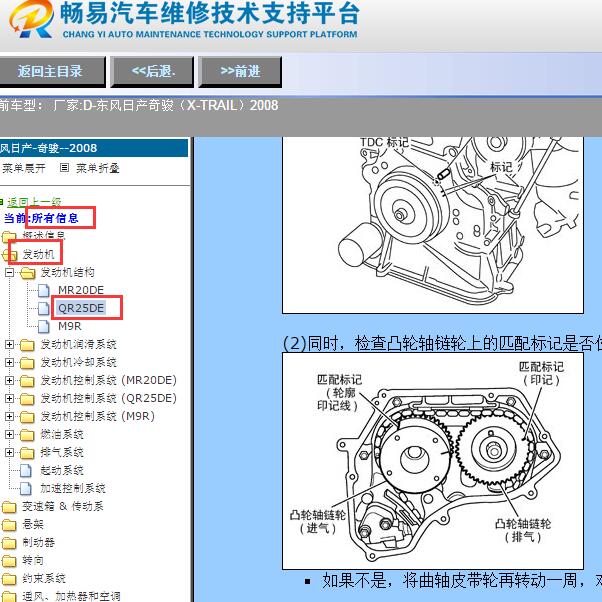Click the camshaft sprocket matching-mark diagram
This screenshot has height=602, width=602.
point(433,461)
